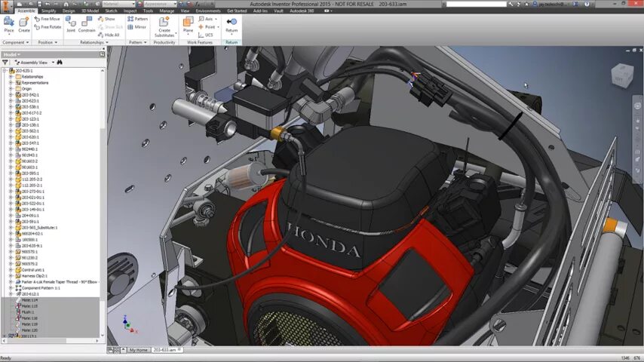Expand the Component Pattern 1:1 node
The image size is (644, 362).
tap(11, 288)
